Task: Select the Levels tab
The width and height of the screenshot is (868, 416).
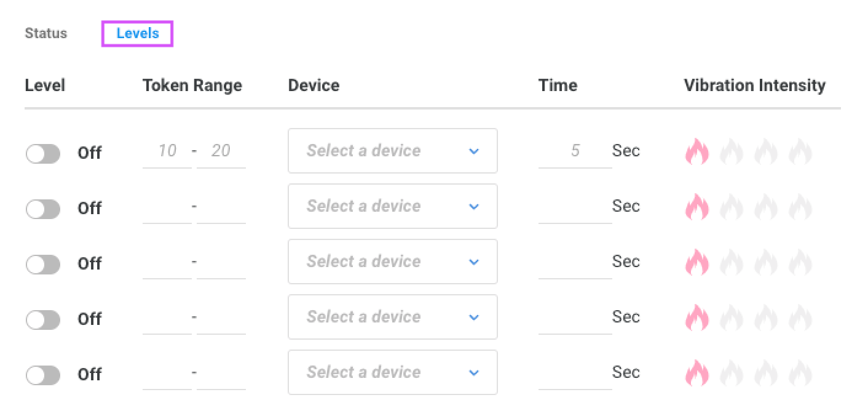Action: (x=137, y=33)
